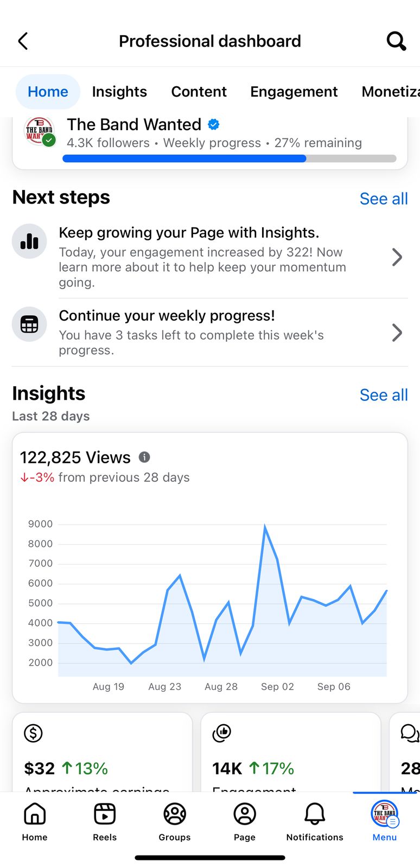Tap the bar chart Insights icon
This screenshot has height=868, width=420.
click(x=29, y=241)
